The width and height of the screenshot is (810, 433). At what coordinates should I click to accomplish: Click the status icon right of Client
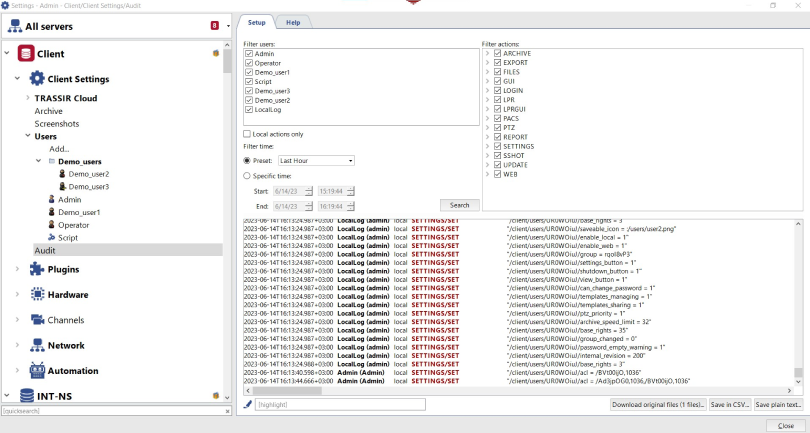pos(216,53)
